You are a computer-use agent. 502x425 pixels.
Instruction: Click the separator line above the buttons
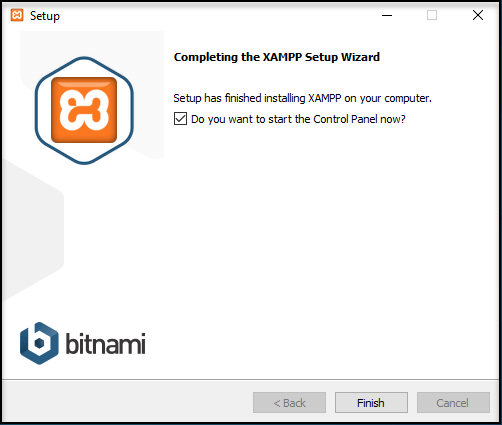pyautogui.click(x=251, y=379)
